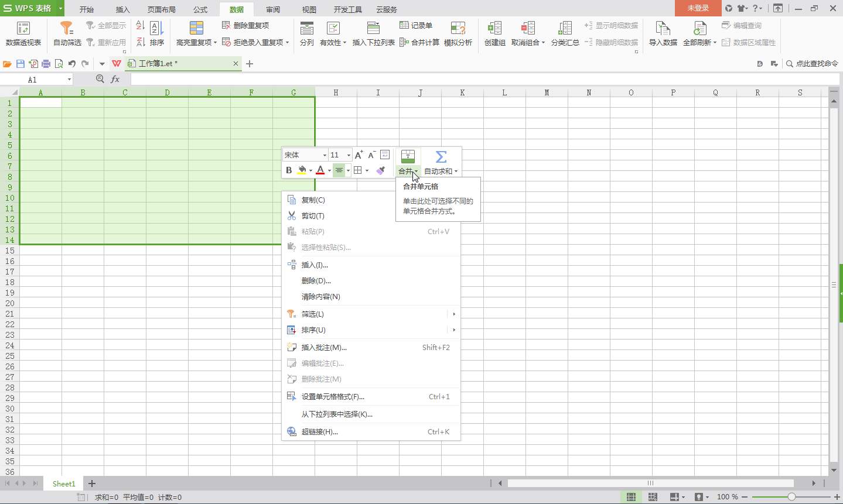Toggle bold in the mini toolbar
The height and width of the screenshot is (504, 843).
tap(288, 170)
